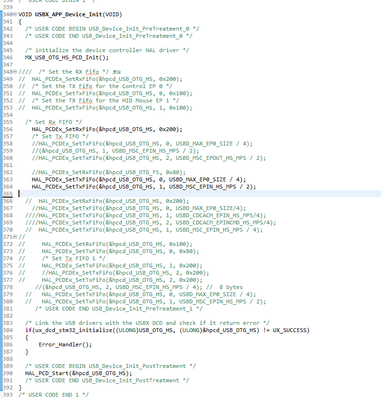Click commented SetRxFiFo hpcd_USB_OTG_FS 0x80 line
This screenshot has height=400, width=381.
pos(109,172)
